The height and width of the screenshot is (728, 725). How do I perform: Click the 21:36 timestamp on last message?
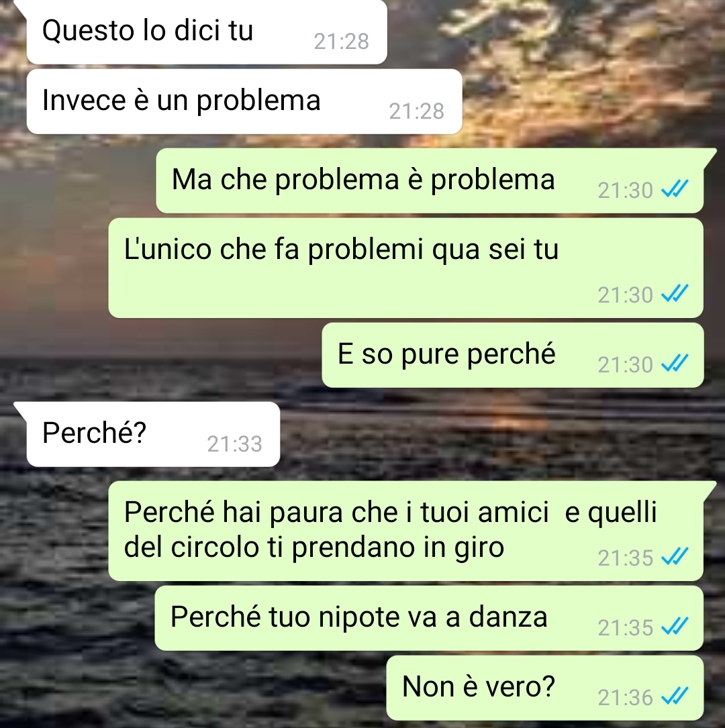click(625, 697)
